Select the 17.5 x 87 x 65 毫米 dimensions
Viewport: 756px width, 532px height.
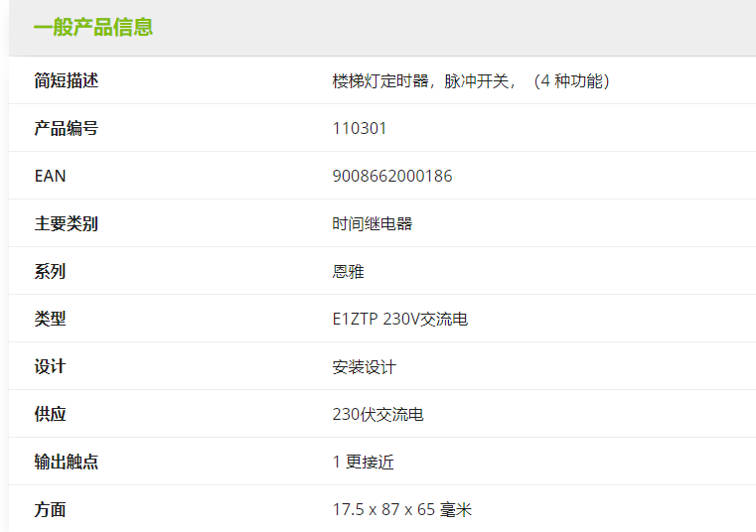(x=402, y=510)
